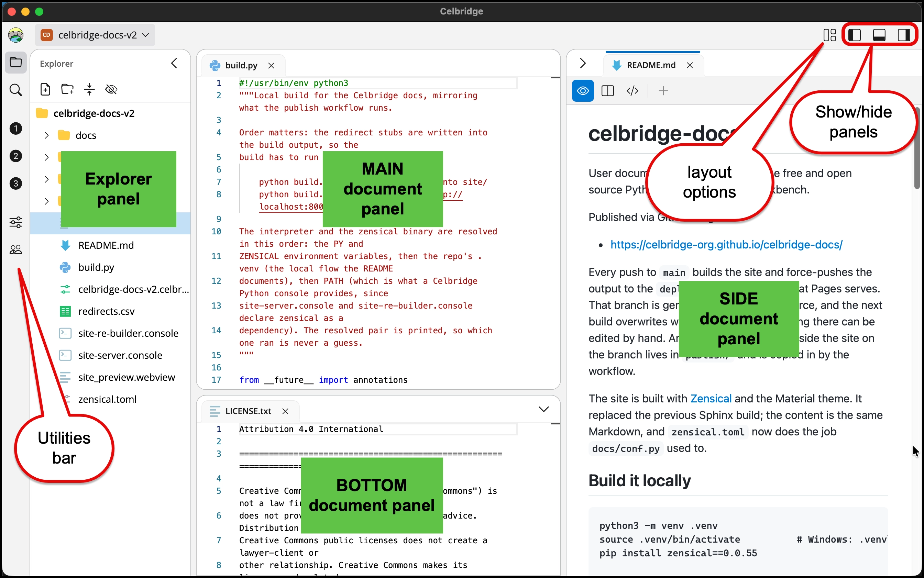
Task: Click the Celbridge globe logo icon
Action: click(16, 35)
